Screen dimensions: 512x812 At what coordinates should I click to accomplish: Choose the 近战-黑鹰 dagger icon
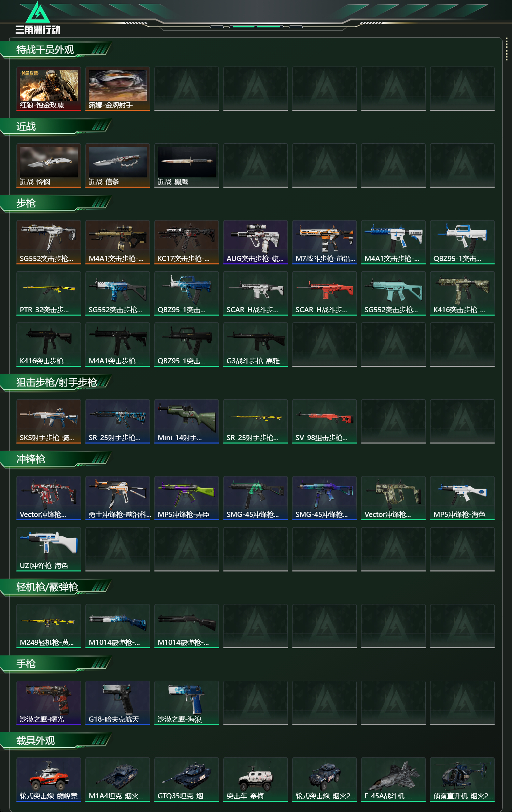coord(187,165)
